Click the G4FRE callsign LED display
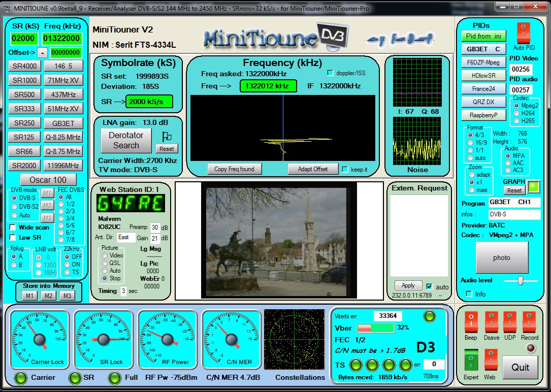The image size is (551, 392). (x=131, y=203)
